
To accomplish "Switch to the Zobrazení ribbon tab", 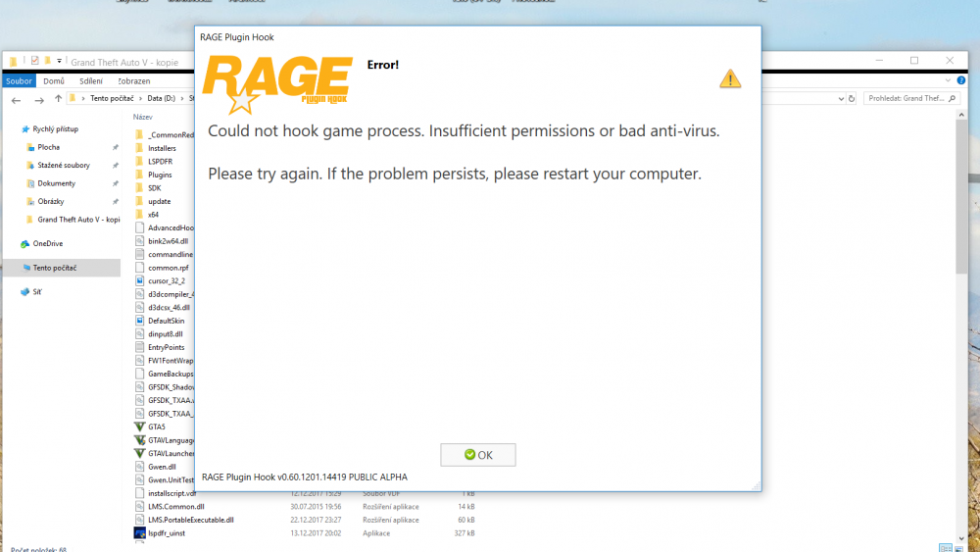I will 134,80.
